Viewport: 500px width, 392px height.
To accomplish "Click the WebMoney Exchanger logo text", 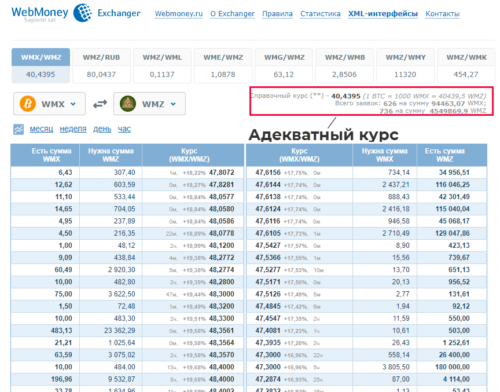I will tap(76, 13).
